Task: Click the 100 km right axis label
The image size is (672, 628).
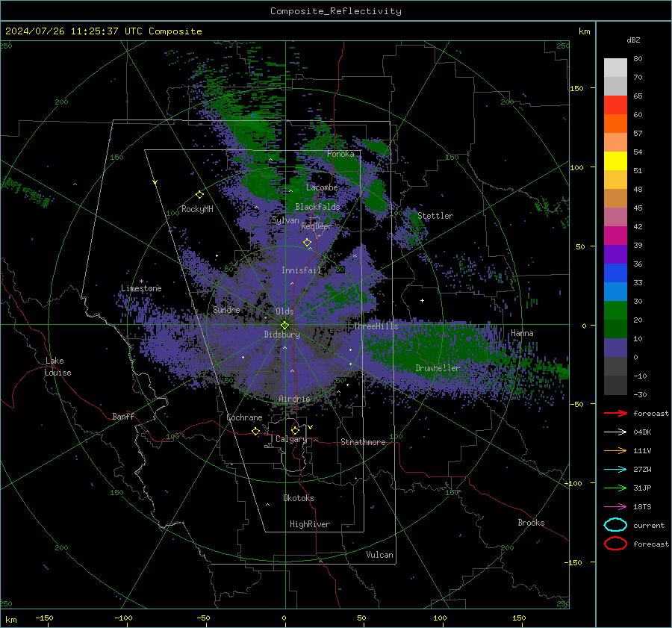Action: (576, 167)
